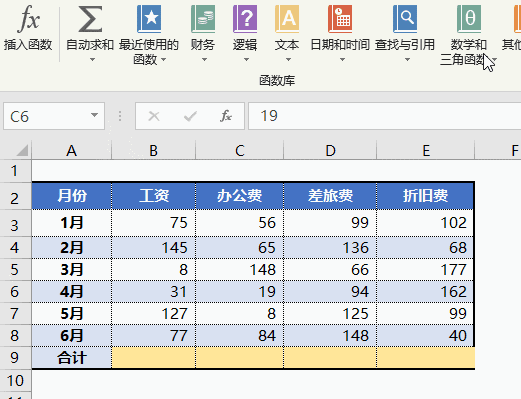Open the 文本 functions icon
This screenshot has width=521, height=399.
tap(287, 19)
